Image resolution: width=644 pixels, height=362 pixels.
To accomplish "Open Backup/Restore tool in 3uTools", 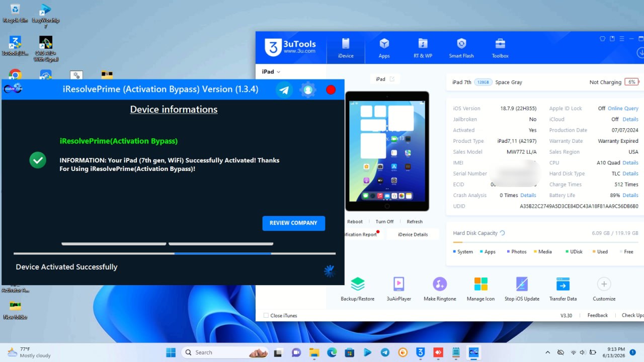I will [358, 289].
